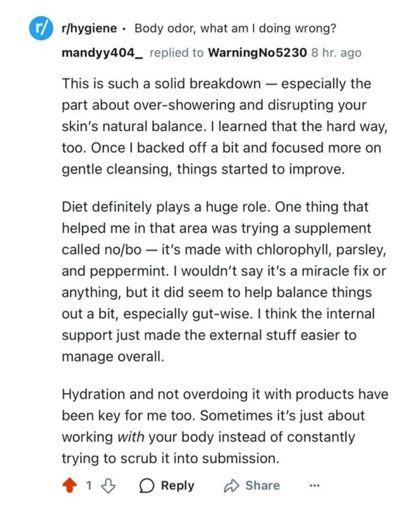
Task: Open the three-dot more options menu
Action: click(314, 485)
